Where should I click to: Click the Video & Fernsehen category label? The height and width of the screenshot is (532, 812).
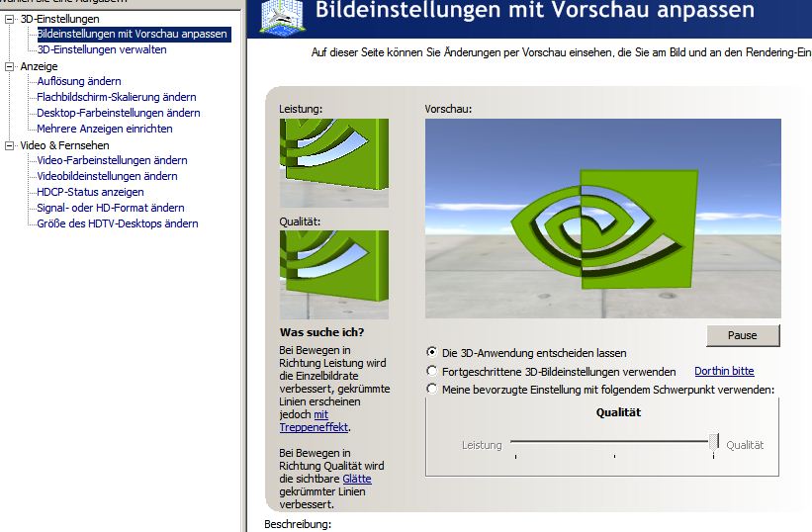tap(64, 146)
